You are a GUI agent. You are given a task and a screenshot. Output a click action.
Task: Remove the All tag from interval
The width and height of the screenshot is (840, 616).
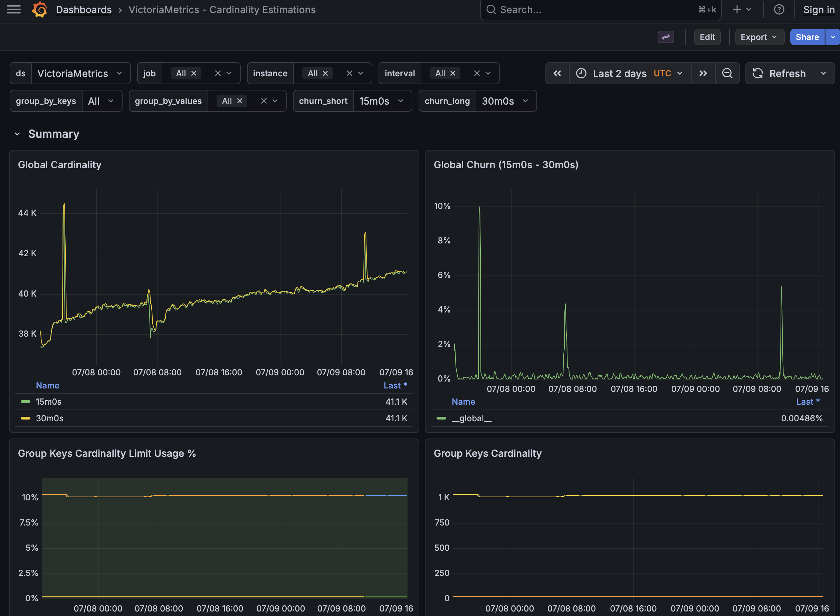click(x=453, y=74)
